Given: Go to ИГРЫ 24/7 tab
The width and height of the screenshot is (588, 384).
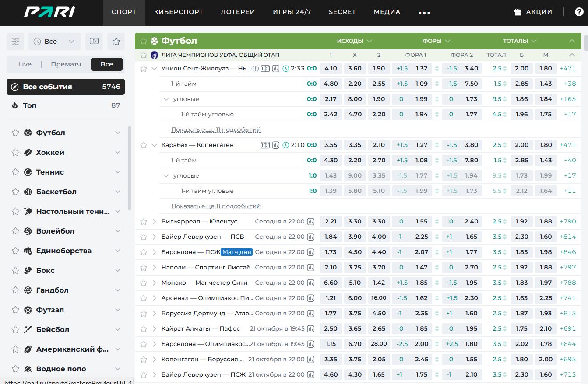Looking at the screenshot, I should pos(292,12).
